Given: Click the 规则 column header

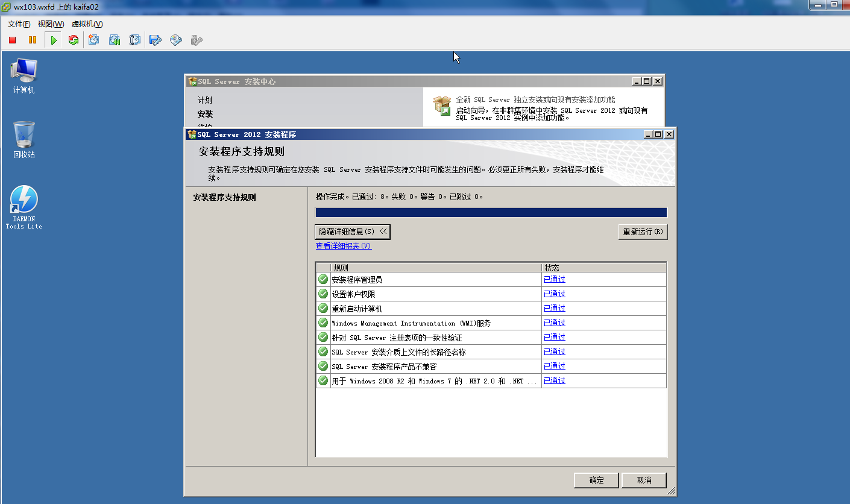Looking at the screenshot, I should (436, 267).
